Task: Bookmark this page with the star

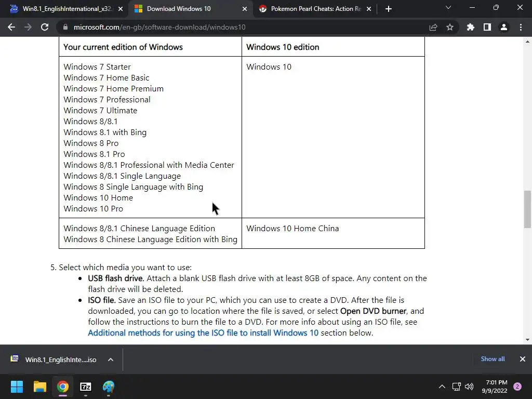Action: [450, 27]
